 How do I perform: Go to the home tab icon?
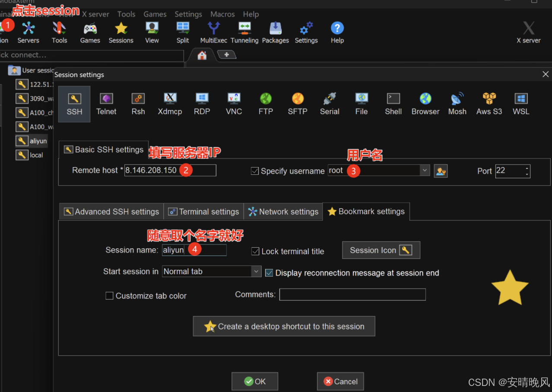tap(202, 55)
